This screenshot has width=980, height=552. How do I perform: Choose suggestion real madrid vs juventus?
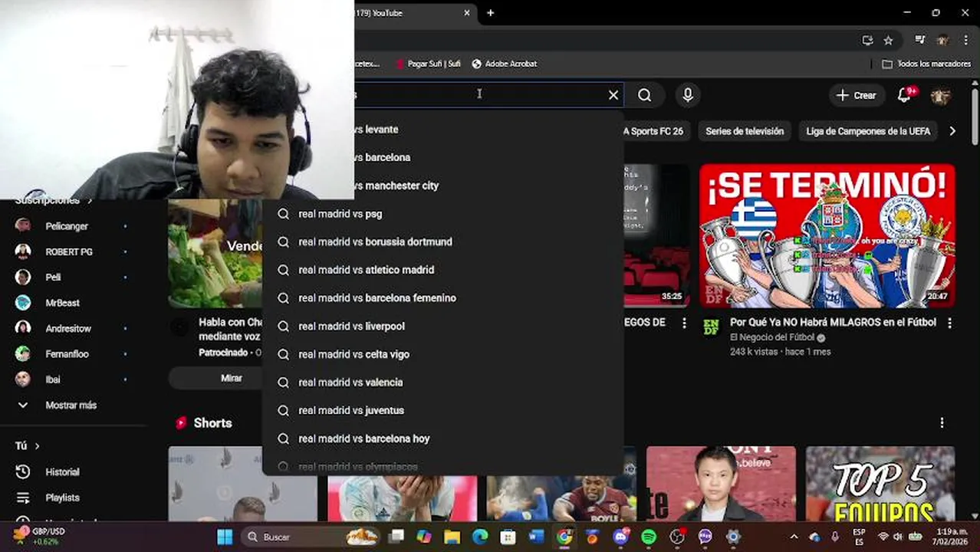coord(443,410)
